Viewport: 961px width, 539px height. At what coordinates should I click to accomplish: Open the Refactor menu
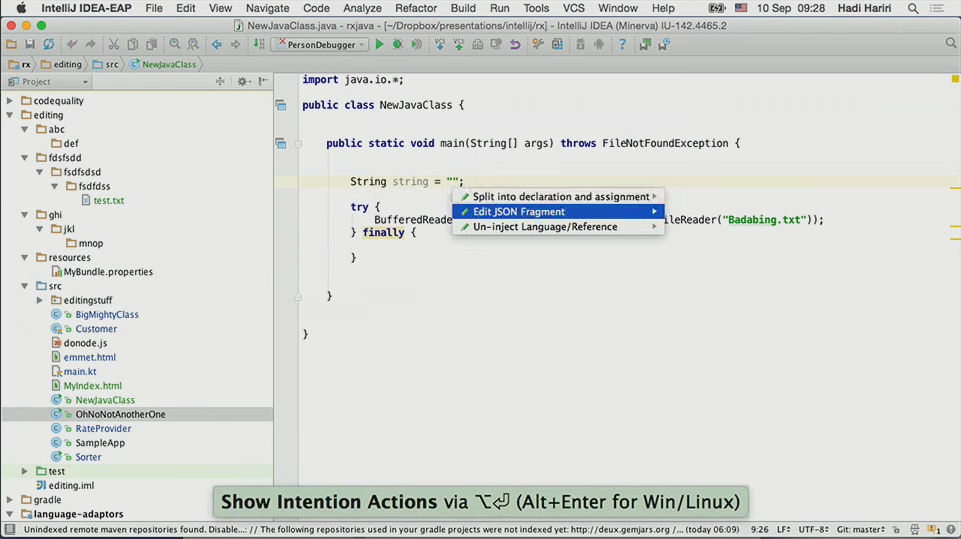[x=416, y=8]
